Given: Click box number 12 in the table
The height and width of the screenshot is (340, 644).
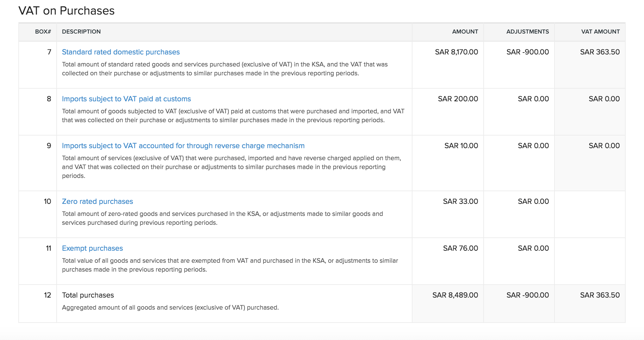Looking at the screenshot, I should (x=47, y=295).
